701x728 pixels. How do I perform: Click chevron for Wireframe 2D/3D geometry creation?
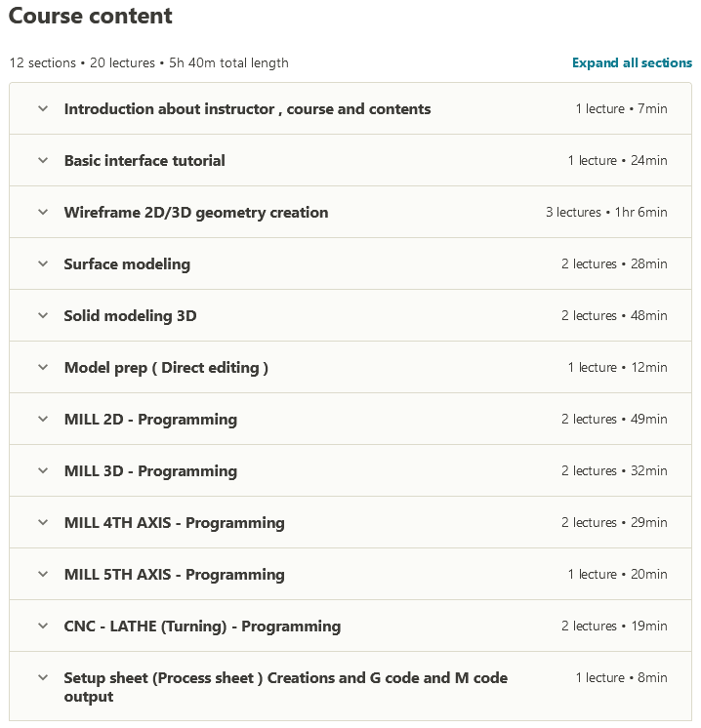pyautogui.click(x=43, y=212)
